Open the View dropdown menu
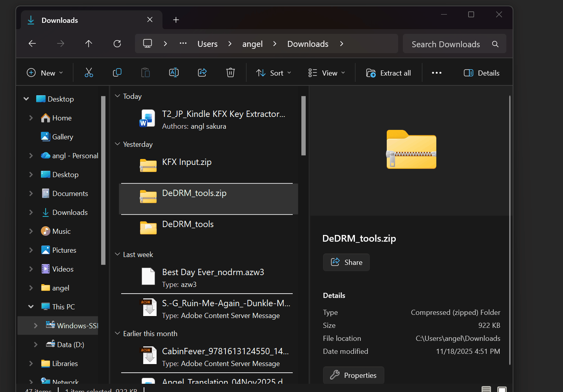 pos(327,73)
